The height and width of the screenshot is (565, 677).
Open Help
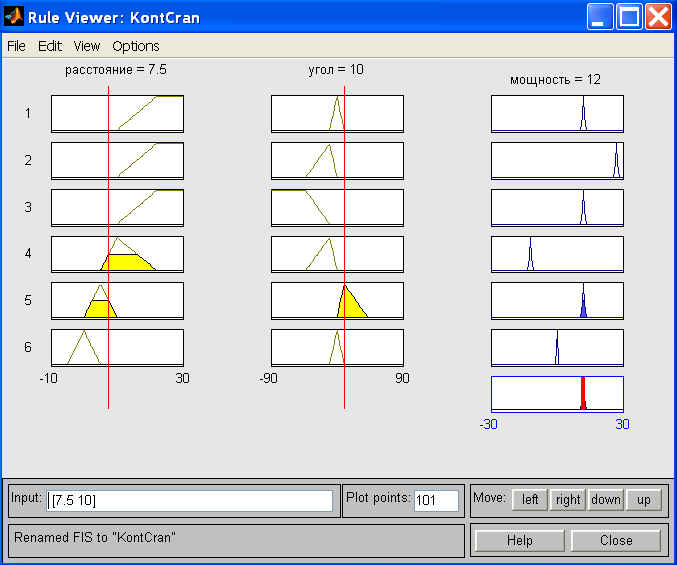click(519, 540)
